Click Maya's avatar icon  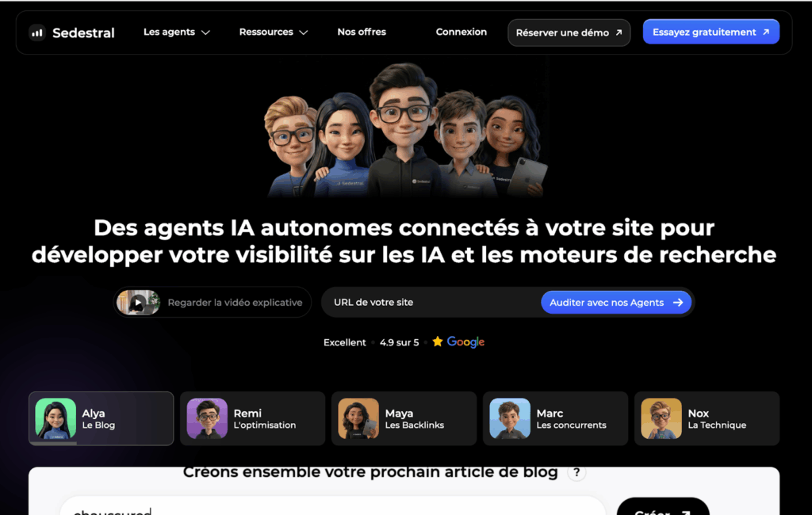[358, 418]
